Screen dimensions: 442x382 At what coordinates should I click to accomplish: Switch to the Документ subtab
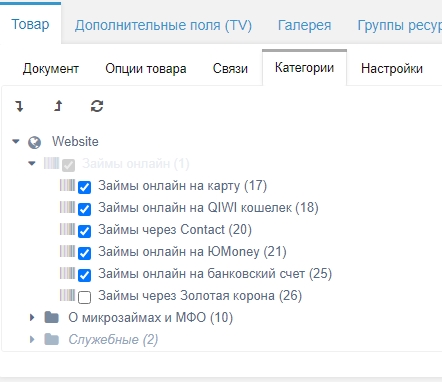[x=51, y=69]
